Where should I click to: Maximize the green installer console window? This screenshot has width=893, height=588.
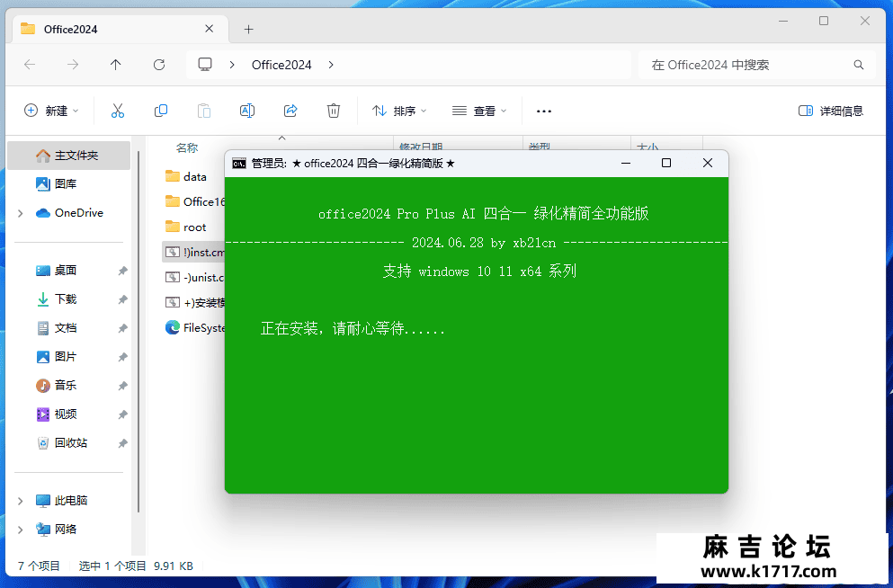click(x=666, y=164)
